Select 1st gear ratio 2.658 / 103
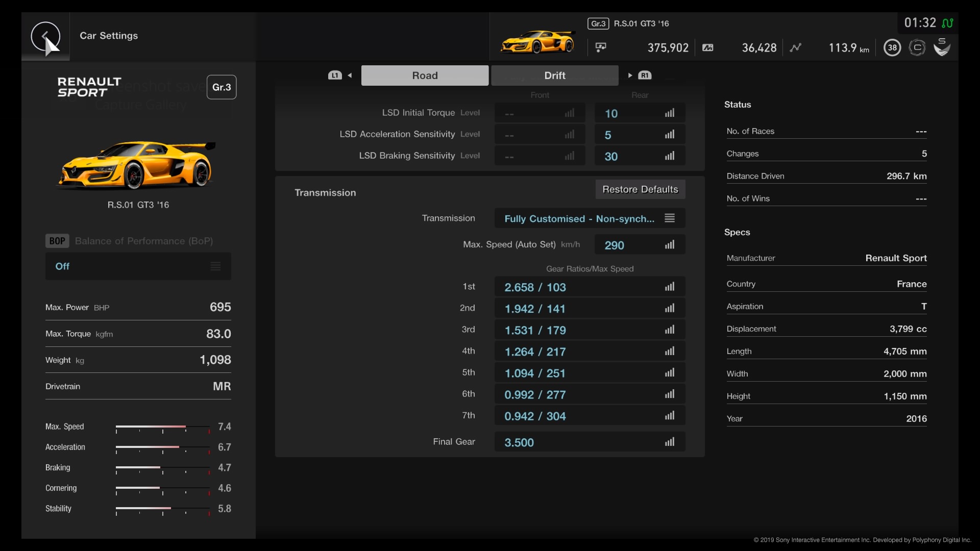Viewport: 980px width, 551px height. click(590, 287)
